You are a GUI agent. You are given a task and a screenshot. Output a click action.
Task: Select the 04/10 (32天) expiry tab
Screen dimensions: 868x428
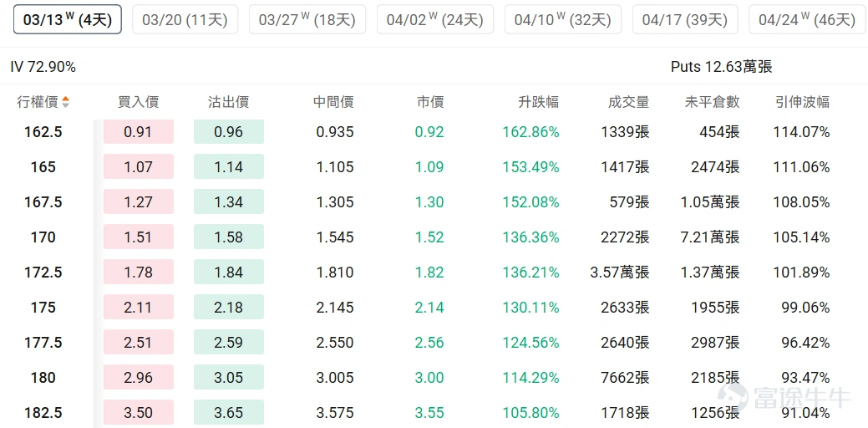[563, 20]
